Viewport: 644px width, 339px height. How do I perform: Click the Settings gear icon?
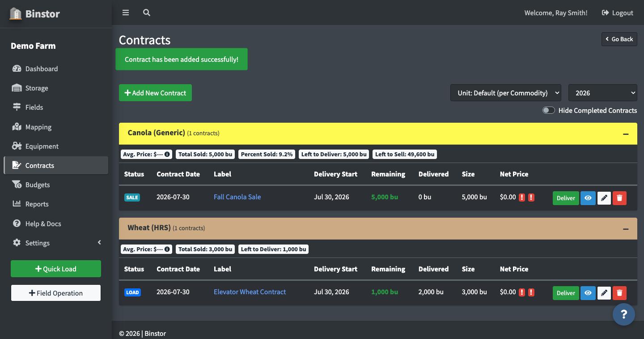17,243
